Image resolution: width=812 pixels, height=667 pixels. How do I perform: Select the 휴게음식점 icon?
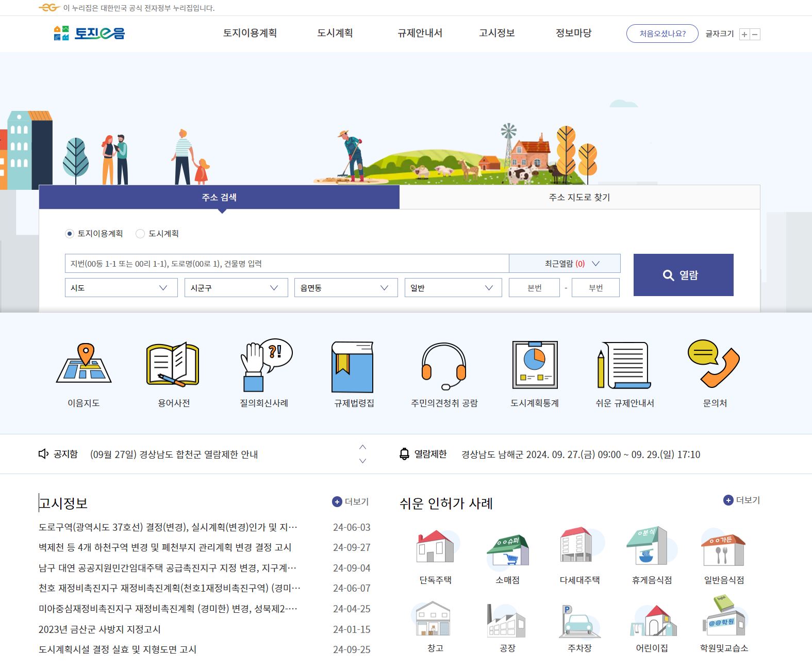pos(652,546)
